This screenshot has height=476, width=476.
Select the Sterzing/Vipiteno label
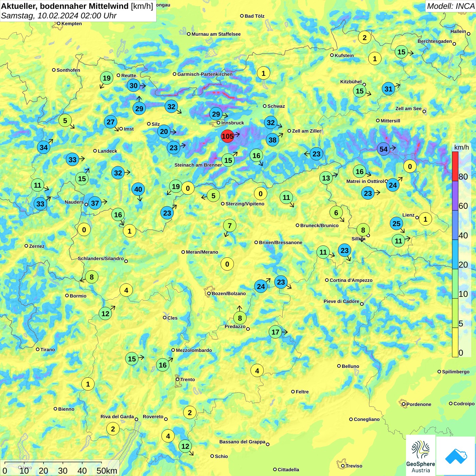245,204
